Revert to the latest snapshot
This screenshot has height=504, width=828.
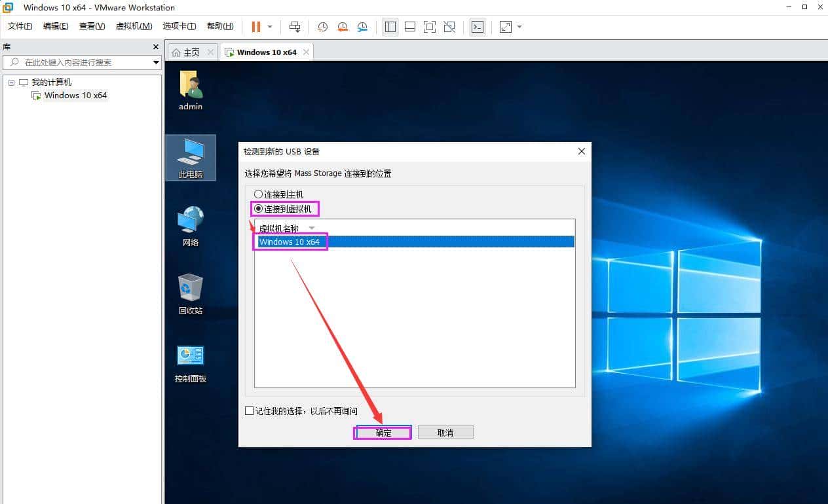[x=342, y=27]
